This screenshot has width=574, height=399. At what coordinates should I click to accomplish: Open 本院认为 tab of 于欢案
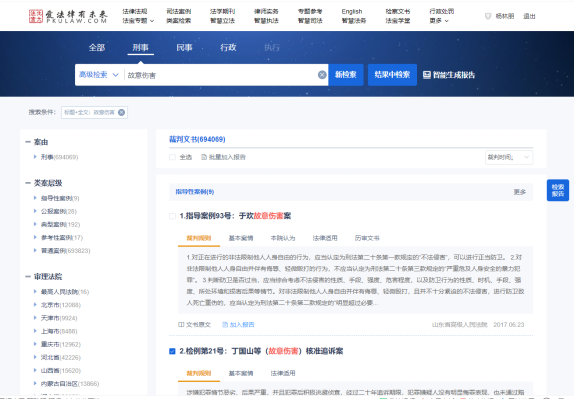283,238
